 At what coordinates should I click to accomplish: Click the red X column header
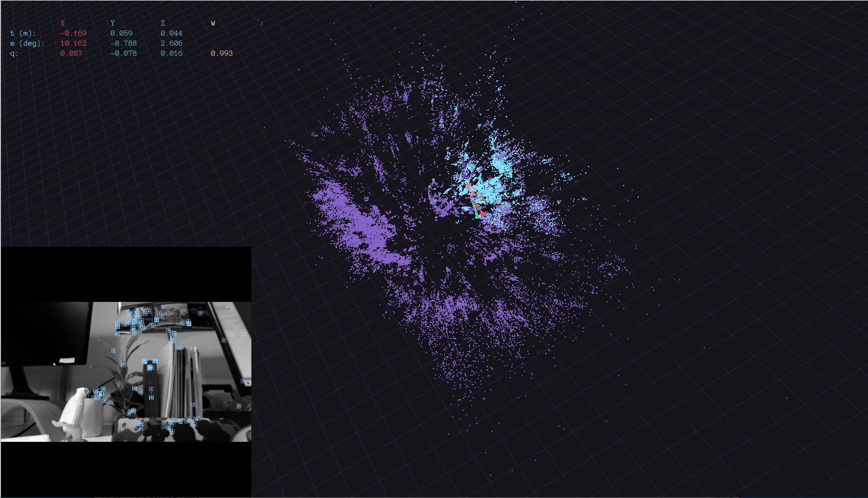(x=63, y=24)
